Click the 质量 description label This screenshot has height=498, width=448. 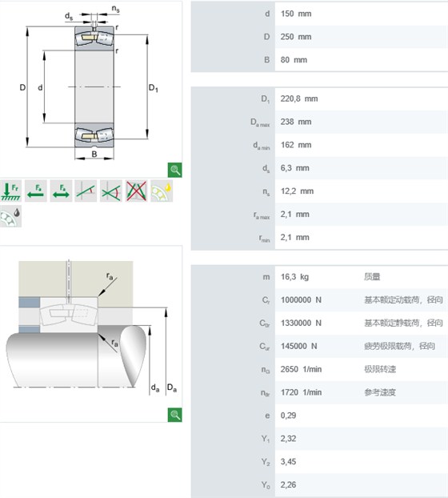372,277
